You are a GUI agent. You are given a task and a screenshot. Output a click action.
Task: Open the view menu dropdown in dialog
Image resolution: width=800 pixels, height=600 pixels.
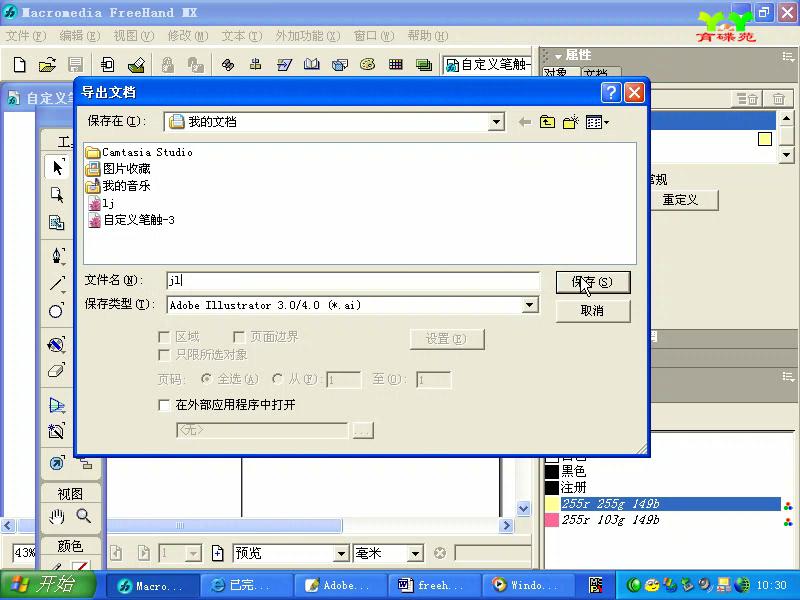coord(597,122)
